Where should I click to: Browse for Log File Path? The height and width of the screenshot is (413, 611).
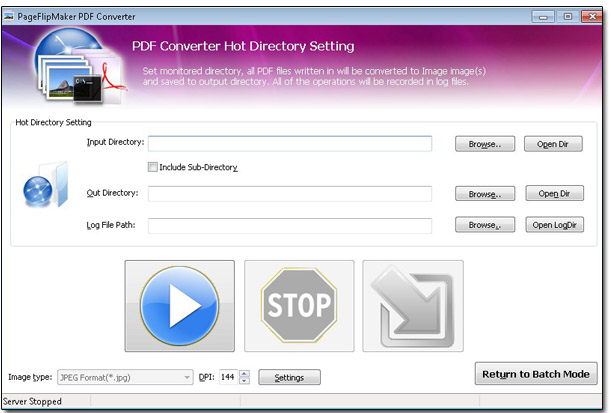[485, 225]
